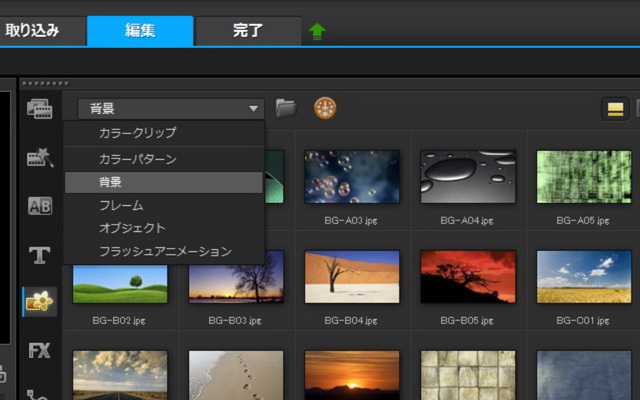Select the BG-B05.jpg red sunset thumbnail

pyautogui.click(x=468, y=277)
